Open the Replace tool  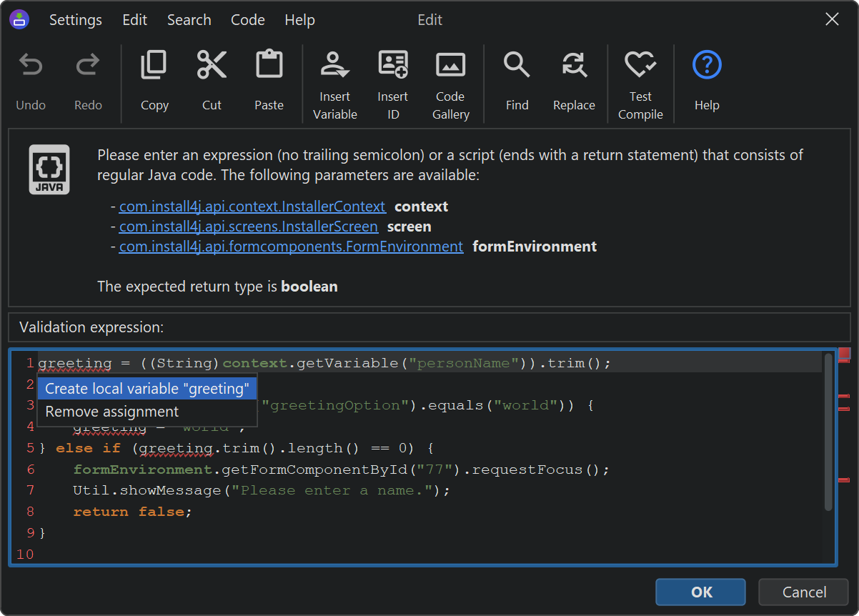pyautogui.click(x=574, y=66)
